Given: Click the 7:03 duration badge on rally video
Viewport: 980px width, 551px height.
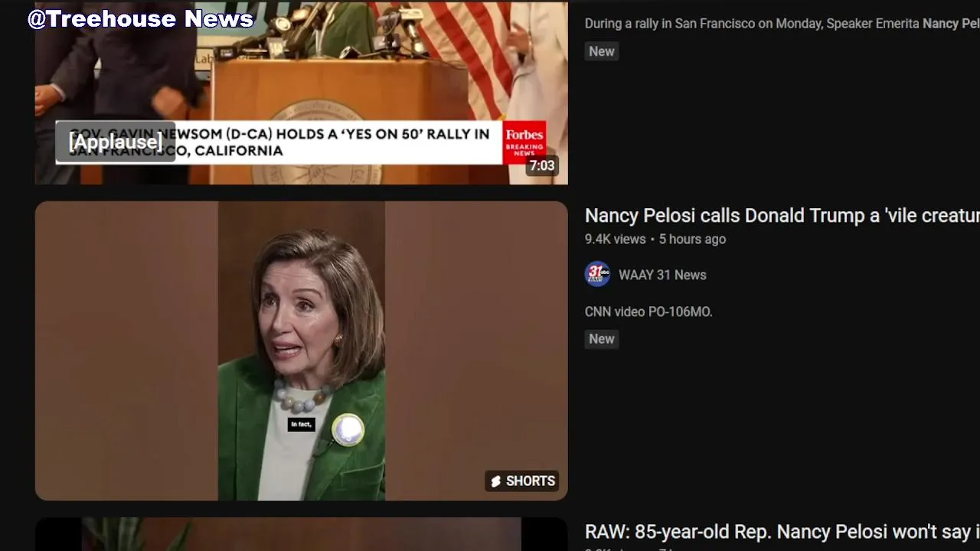Looking at the screenshot, I should (x=542, y=165).
